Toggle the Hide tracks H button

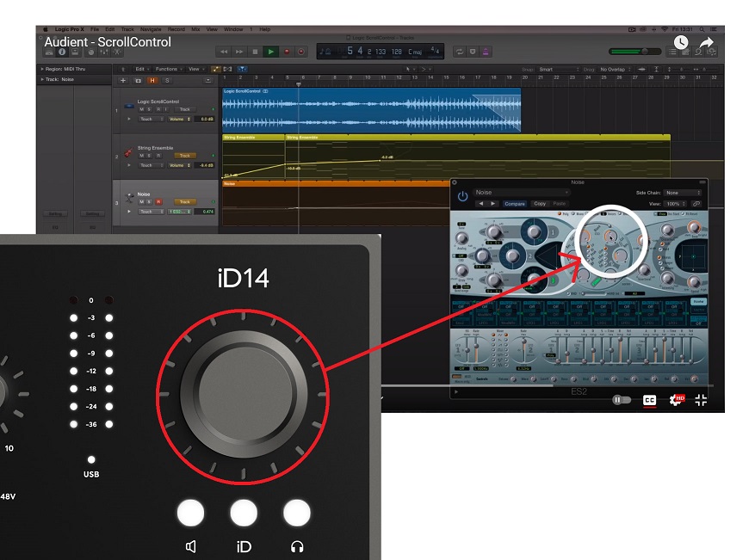152,80
